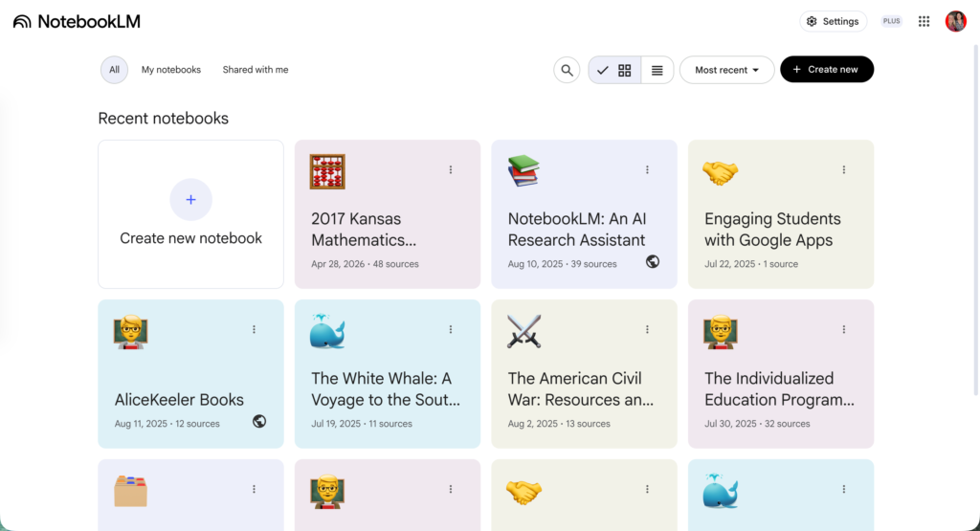
Task: Click the card file box emoji notebook thumbnail
Action: click(x=130, y=491)
